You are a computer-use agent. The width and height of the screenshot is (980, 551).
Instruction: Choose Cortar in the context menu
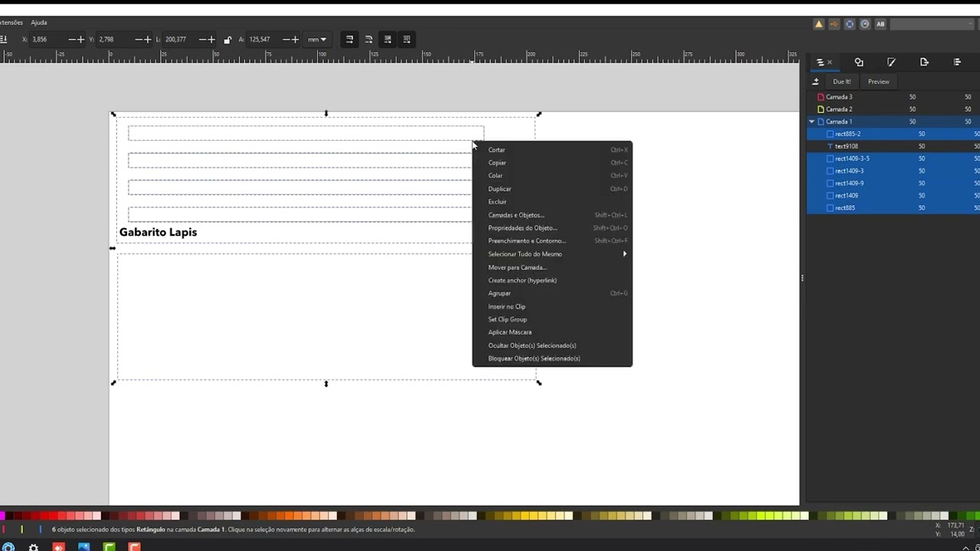coord(552,150)
